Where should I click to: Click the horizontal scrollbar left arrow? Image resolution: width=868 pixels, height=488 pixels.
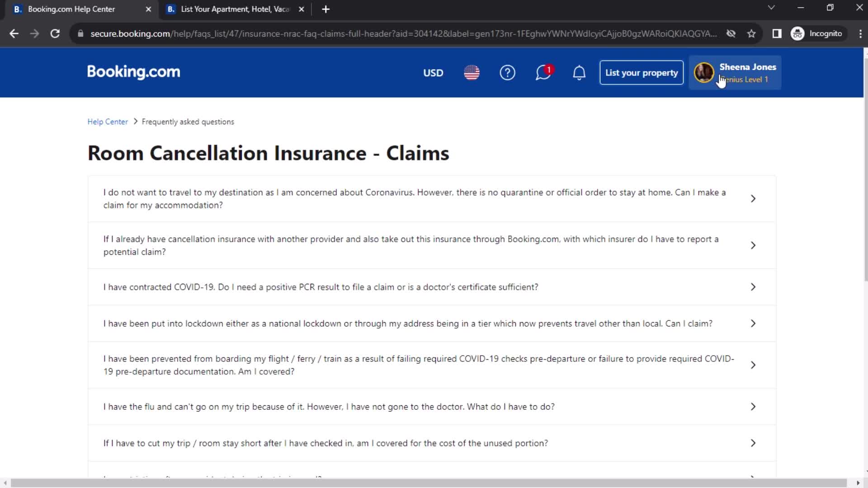point(5,483)
